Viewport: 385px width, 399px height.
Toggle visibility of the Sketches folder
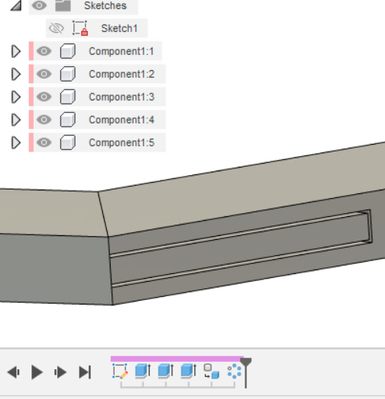pos(39,5)
